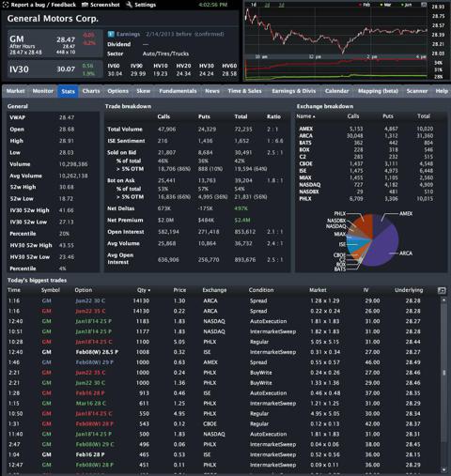Sort trades by Underlying column header
Image resolution: width=451 pixels, height=476 pixels.
409,290
